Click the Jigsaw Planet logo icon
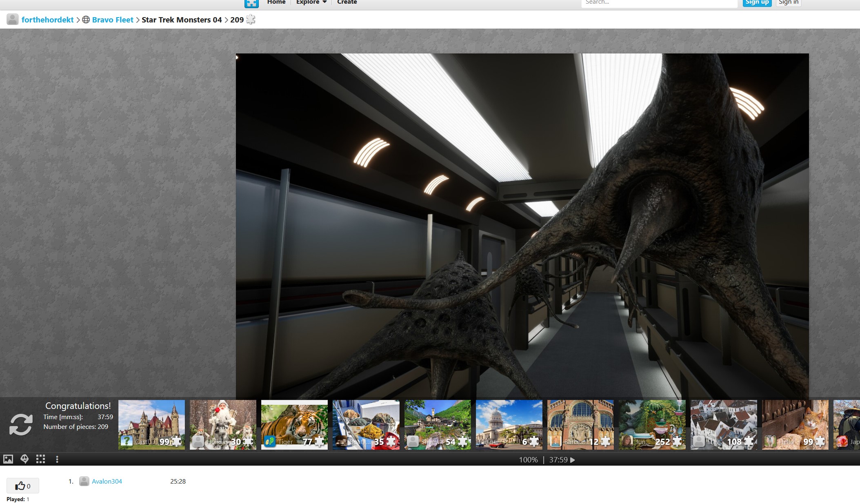860x504 pixels. pos(251,3)
